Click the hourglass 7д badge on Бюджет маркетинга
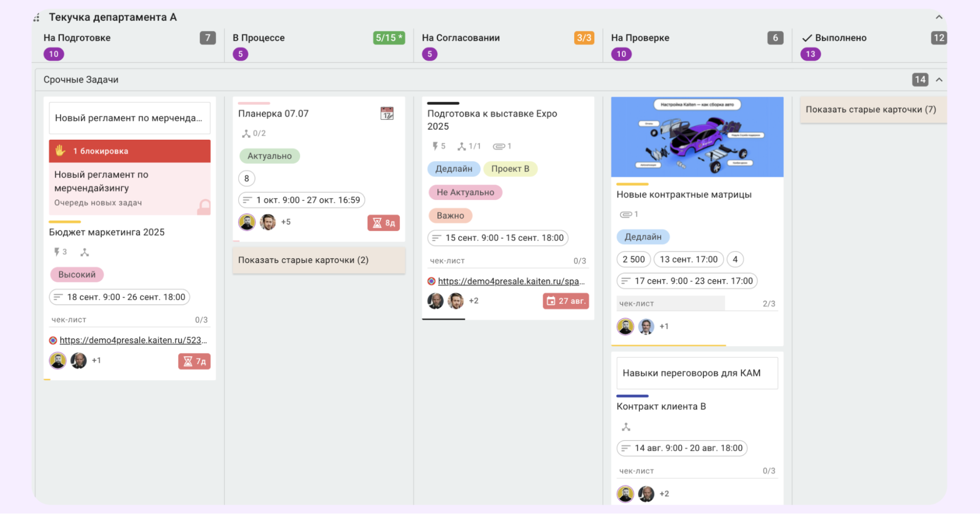Image resolution: width=980 pixels, height=514 pixels. [194, 362]
